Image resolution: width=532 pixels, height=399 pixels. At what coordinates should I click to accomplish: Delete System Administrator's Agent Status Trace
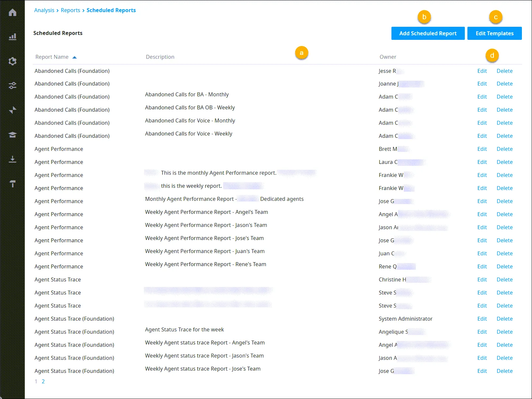click(505, 319)
